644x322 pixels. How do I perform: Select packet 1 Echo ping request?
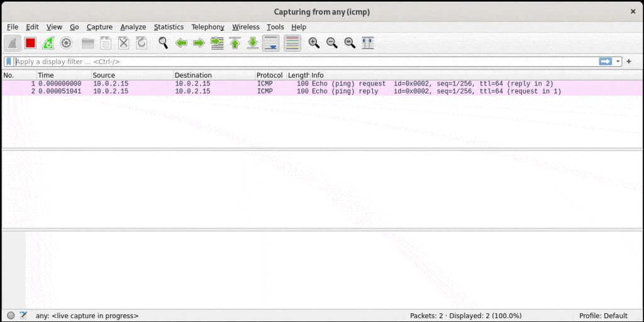point(323,84)
